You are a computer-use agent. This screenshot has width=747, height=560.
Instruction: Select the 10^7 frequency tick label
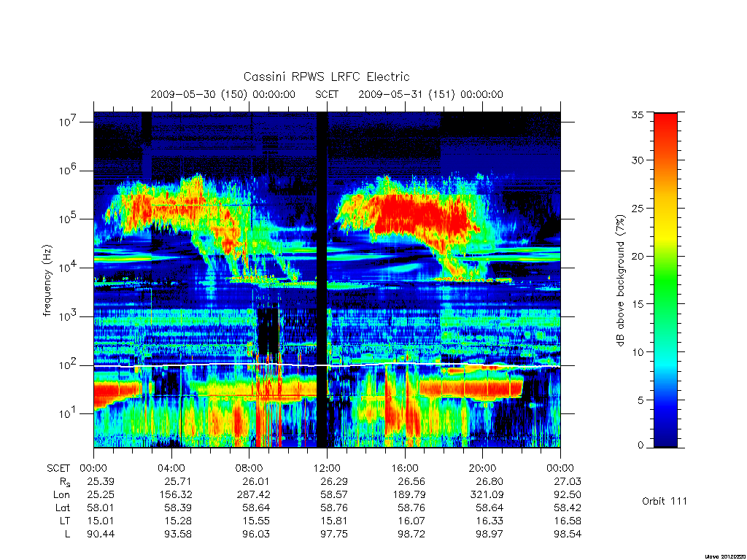tap(69, 121)
